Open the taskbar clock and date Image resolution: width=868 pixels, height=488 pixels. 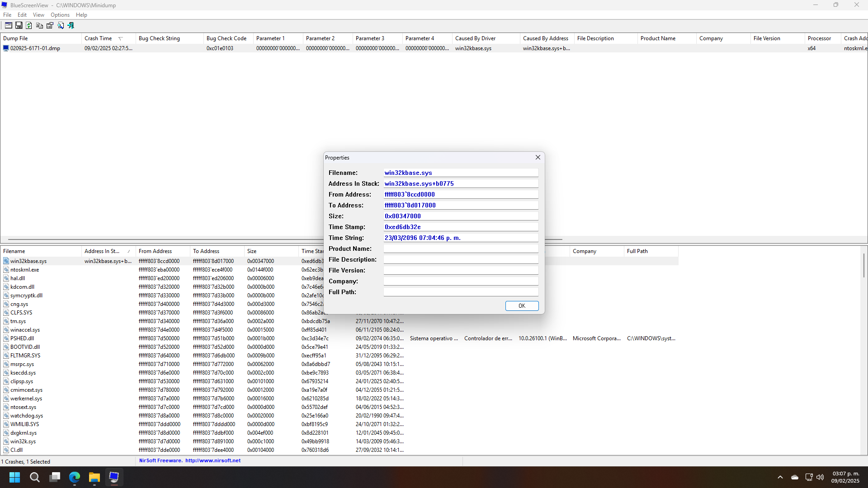pos(845,477)
